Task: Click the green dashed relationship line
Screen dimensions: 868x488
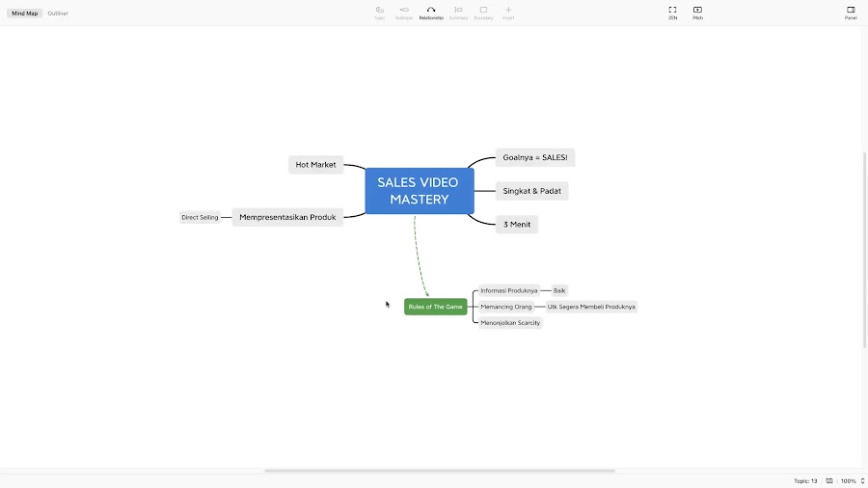Action: (419, 258)
